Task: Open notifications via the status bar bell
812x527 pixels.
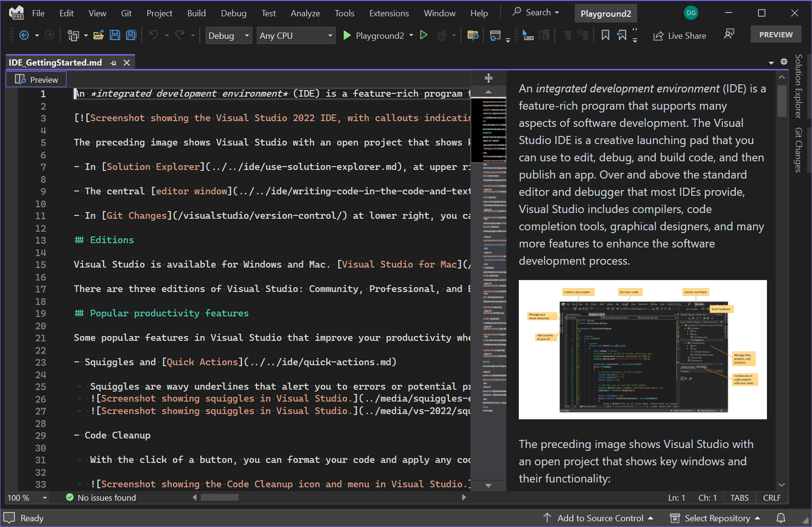Action: click(x=780, y=517)
